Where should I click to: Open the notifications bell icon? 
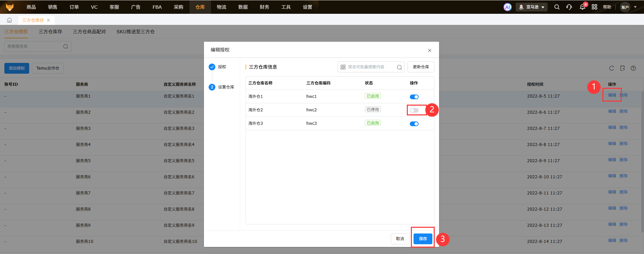[x=582, y=7]
